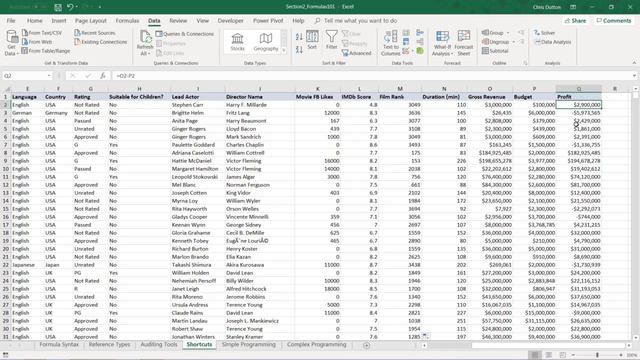640x360 pixels.
Task: Select the Complex Programming sheet tab
Action: click(x=316, y=344)
